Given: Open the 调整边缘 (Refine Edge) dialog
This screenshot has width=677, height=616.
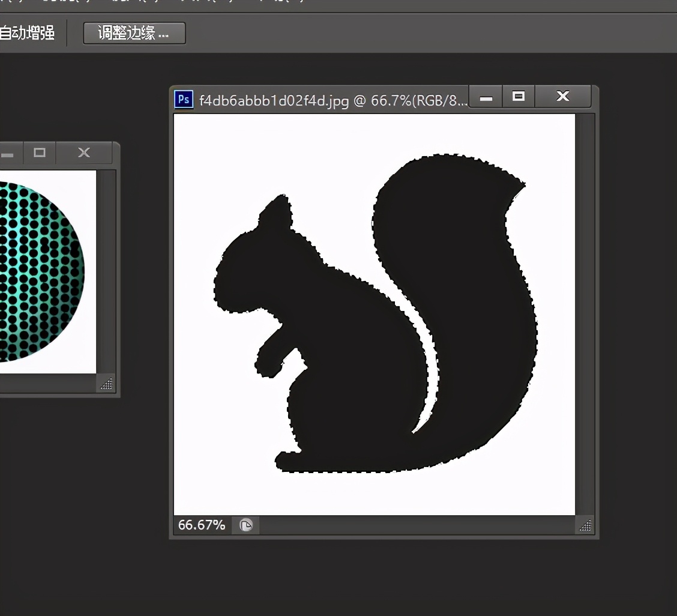Looking at the screenshot, I should [134, 33].
